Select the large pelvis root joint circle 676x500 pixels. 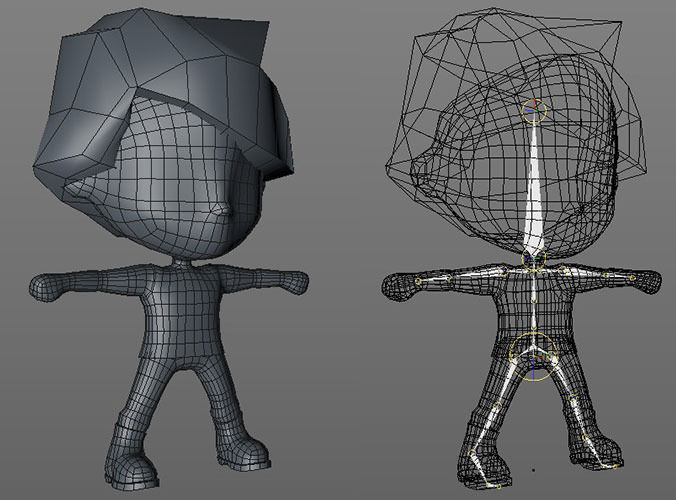click(x=534, y=357)
